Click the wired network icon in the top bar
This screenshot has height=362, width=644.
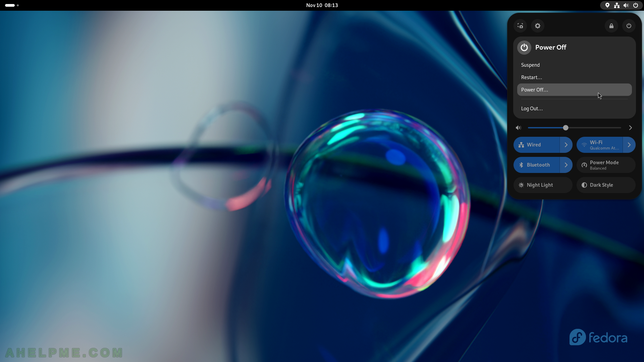click(617, 5)
